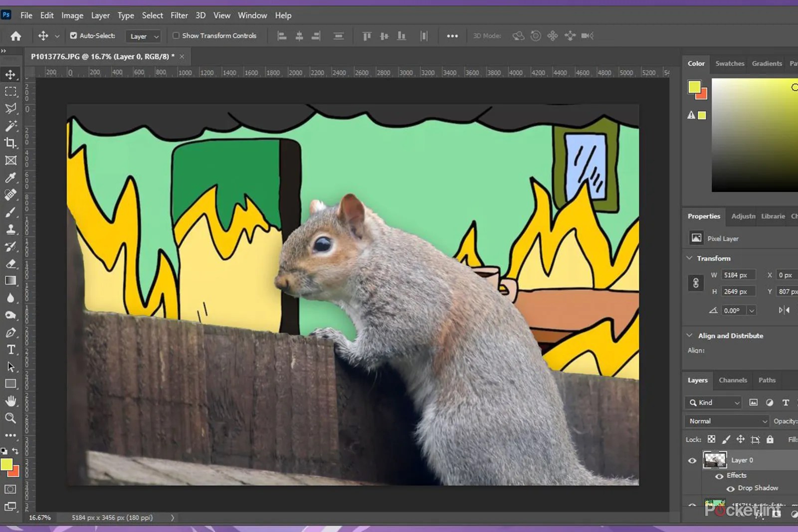Select the Zoom tool
Screen dimensions: 798x532
click(x=11, y=418)
